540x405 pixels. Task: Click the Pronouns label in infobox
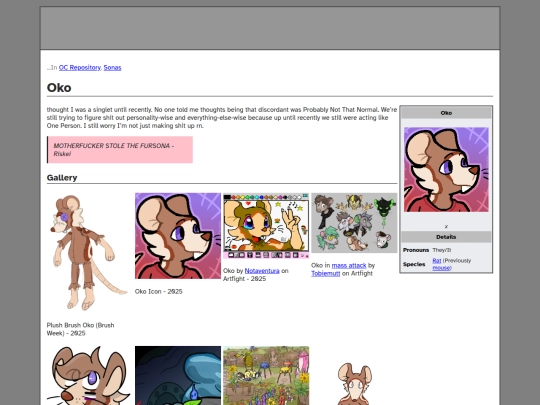tap(416, 250)
